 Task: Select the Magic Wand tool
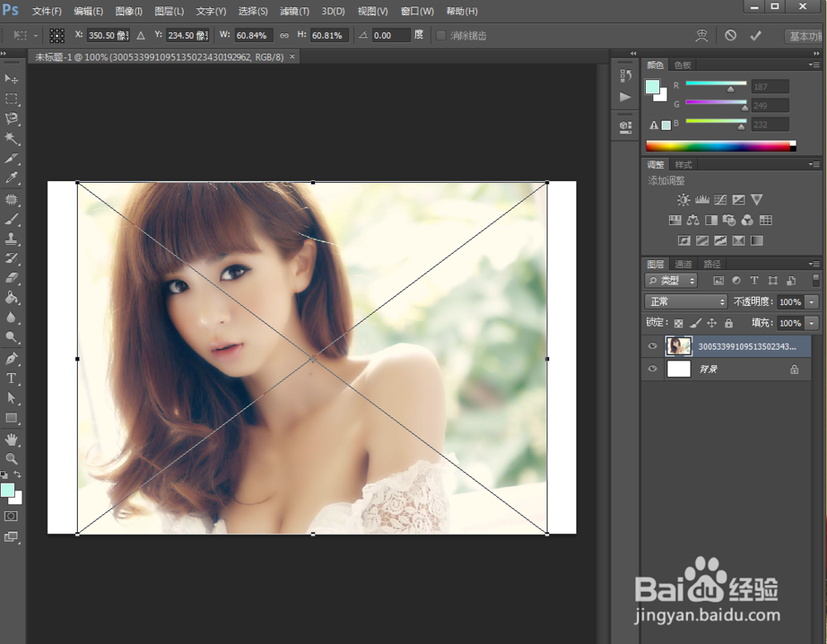[x=11, y=138]
